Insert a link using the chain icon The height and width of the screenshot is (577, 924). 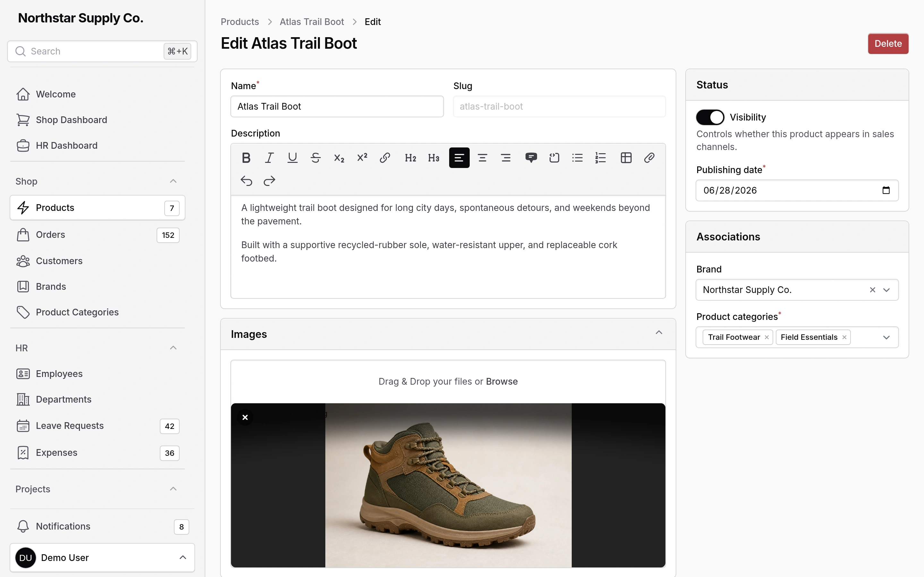point(385,158)
